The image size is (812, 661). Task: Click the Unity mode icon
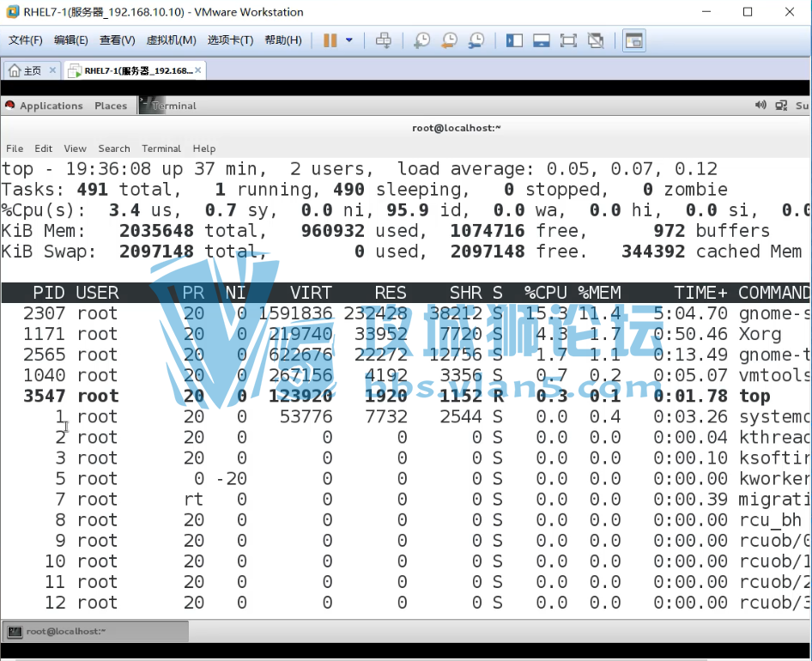click(x=596, y=40)
